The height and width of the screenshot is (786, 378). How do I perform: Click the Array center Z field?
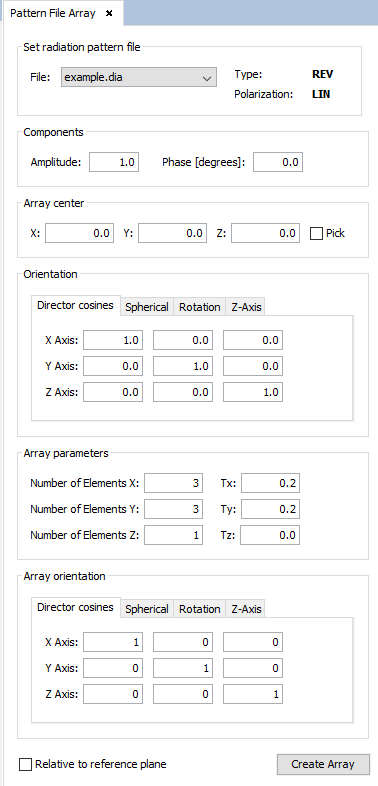[266, 233]
